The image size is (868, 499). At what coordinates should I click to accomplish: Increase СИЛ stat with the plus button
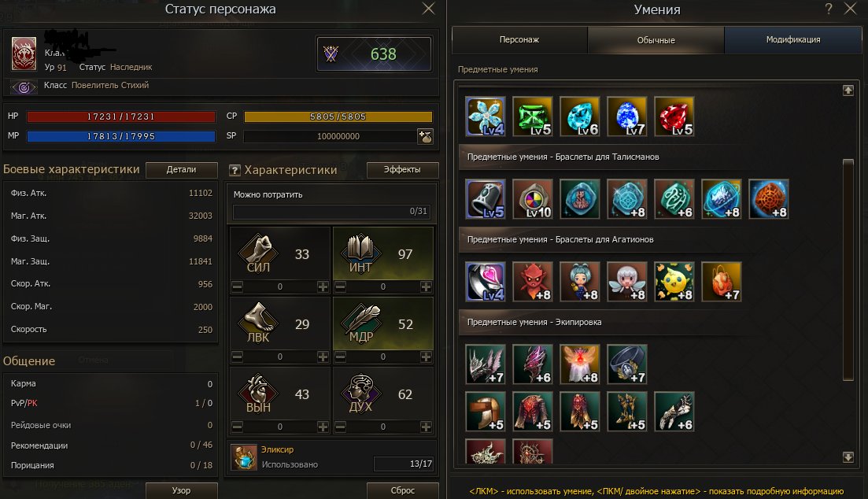pos(323,286)
